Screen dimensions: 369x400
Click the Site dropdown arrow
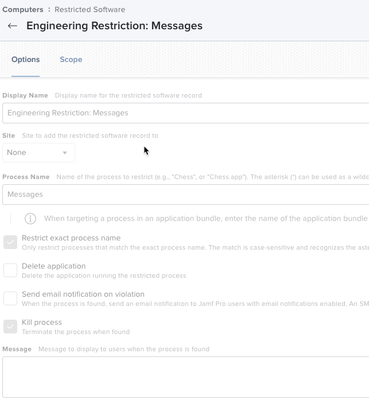point(65,153)
